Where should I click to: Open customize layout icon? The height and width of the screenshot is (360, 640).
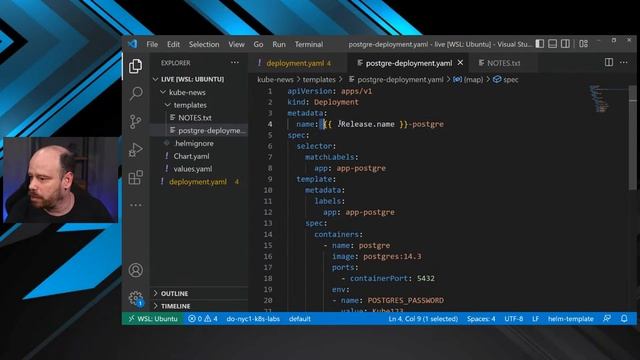[584, 44]
